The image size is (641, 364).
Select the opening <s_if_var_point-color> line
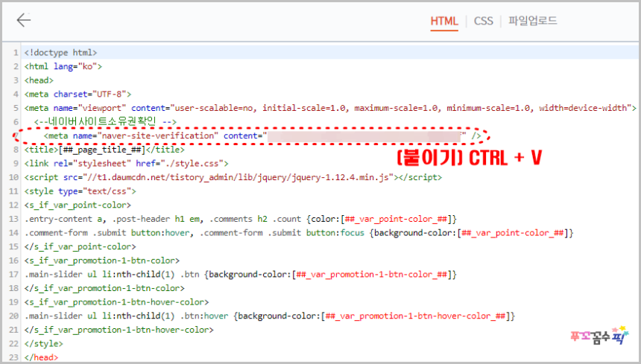pos(78,205)
